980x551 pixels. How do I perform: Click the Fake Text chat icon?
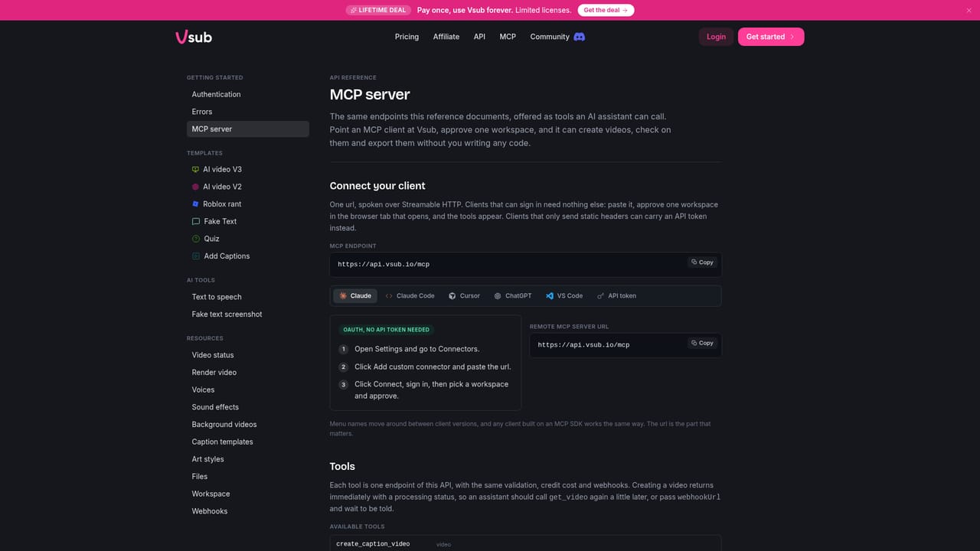click(195, 221)
